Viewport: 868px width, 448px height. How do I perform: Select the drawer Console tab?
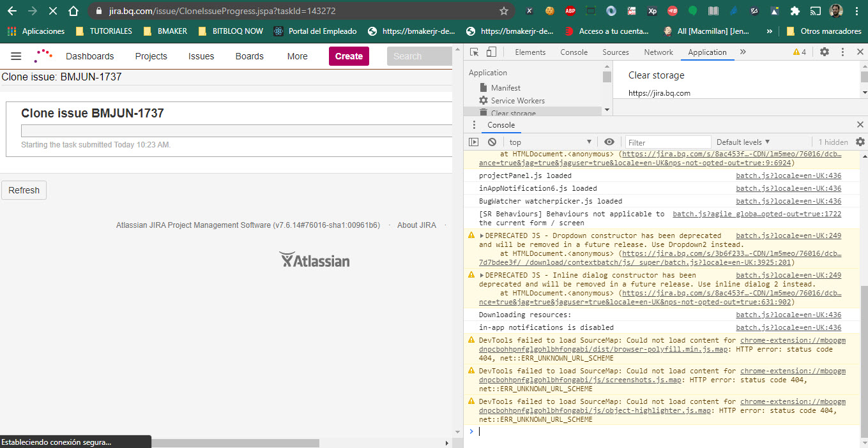pyautogui.click(x=501, y=125)
